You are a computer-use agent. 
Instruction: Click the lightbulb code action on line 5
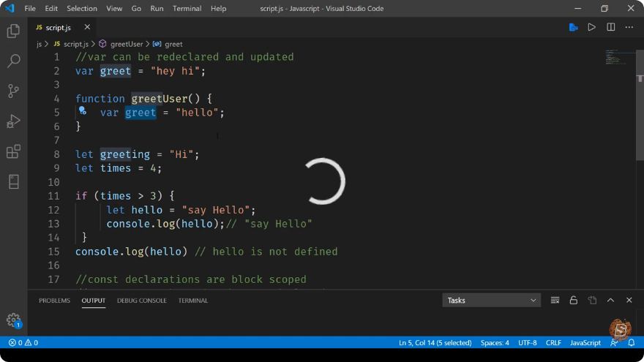(83, 110)
